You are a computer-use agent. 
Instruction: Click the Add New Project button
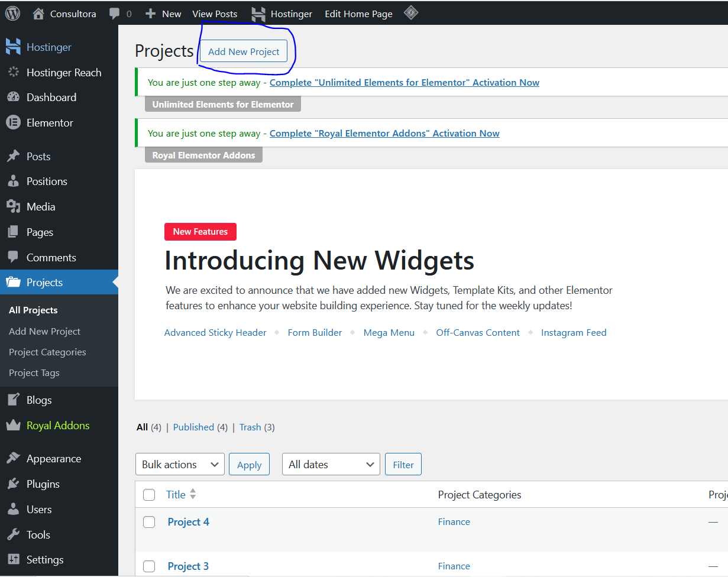pyautogui.click(x=244, y=51)
